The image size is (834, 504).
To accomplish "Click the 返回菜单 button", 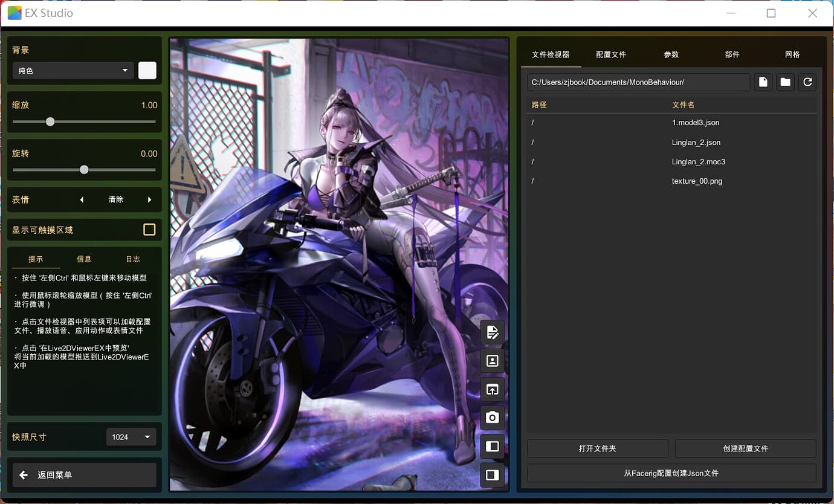I will point(85,475).
